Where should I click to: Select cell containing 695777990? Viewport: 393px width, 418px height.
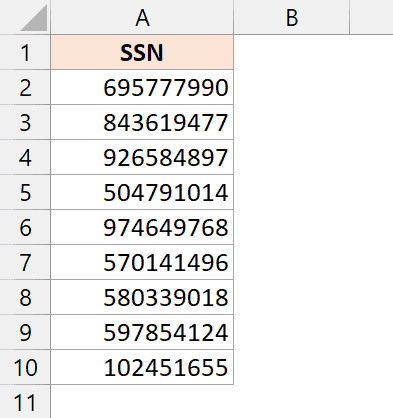click(142, 87)
